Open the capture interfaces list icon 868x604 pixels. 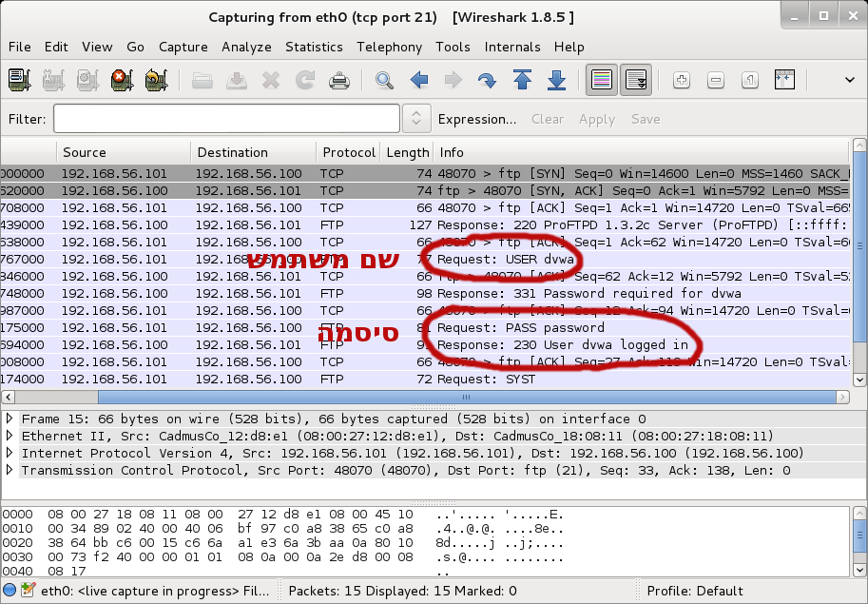coord(19,80)
